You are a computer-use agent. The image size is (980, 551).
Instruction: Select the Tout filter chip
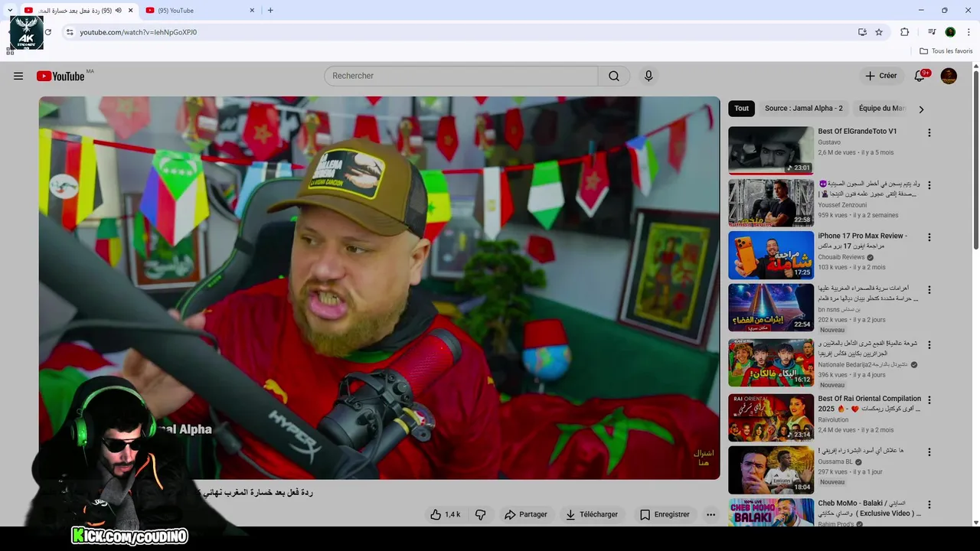(742, 109)
